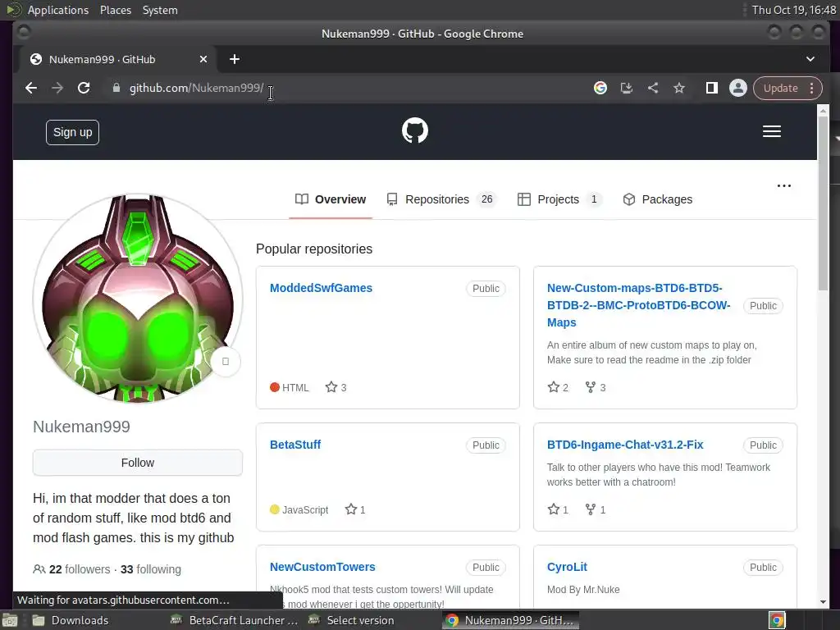840x630 pixels.
Task: Switch to the BetaCraft Launcher taskbar window
Action: [234, 620]
